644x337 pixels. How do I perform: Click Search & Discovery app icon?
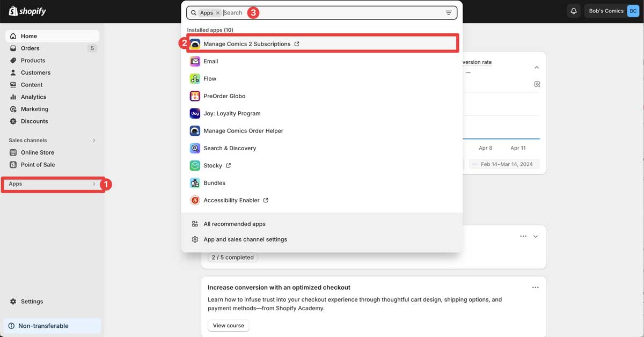pos(195,148)
